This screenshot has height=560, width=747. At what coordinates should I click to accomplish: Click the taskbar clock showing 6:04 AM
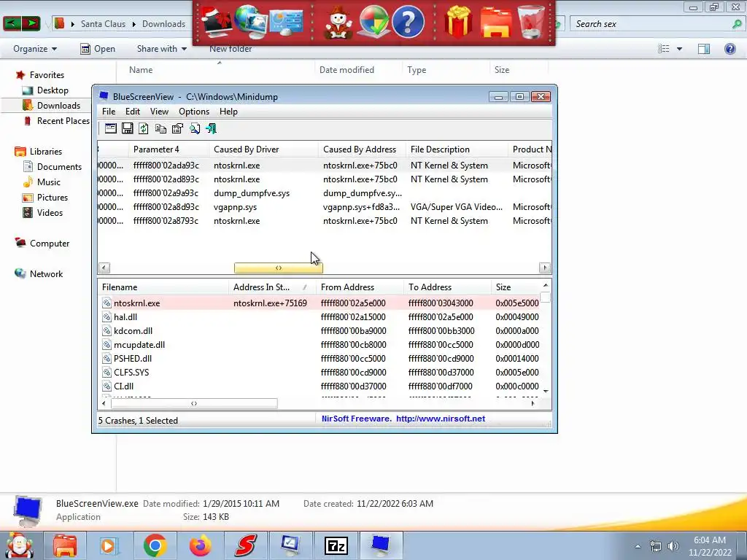click(x=710, y=546)
